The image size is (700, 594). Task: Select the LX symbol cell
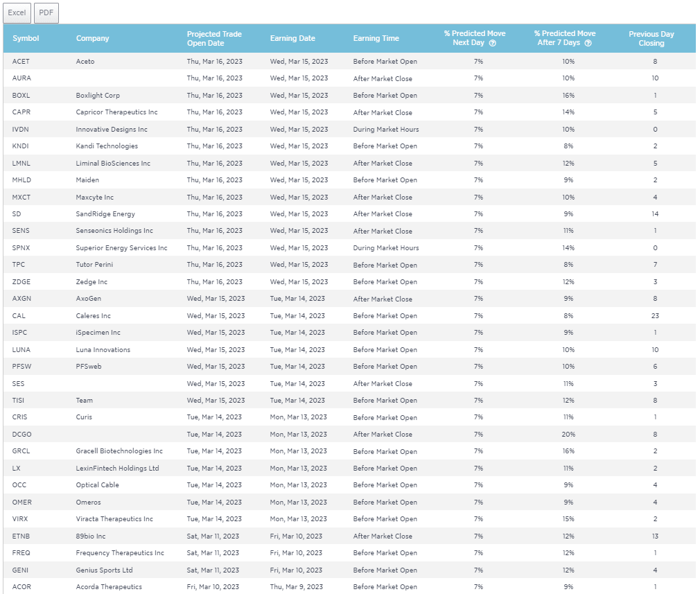coord(16,468)
